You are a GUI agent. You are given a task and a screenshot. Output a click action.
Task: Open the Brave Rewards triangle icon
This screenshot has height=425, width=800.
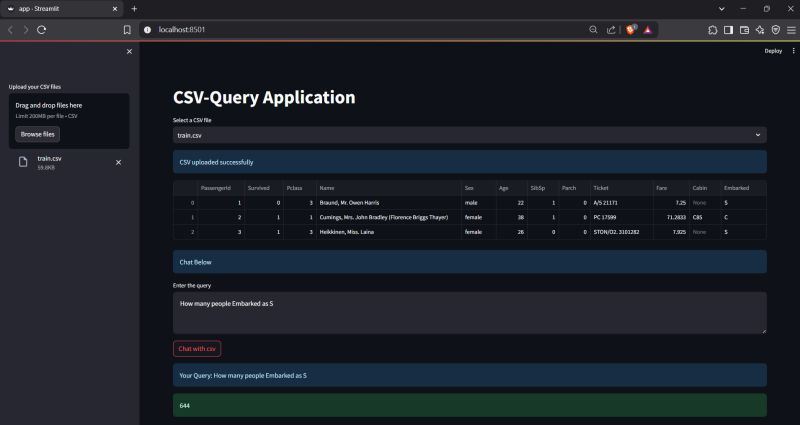(x=648, y=30)
